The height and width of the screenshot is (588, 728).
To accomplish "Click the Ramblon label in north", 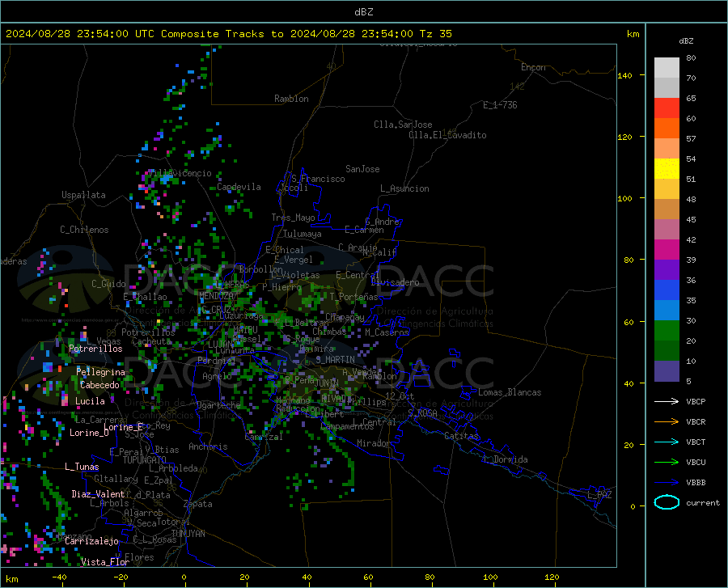I will click(x=291, y=99).
